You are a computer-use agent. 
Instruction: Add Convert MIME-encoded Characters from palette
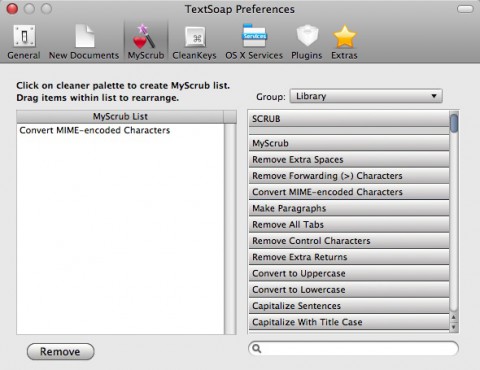tap(349, 192)
